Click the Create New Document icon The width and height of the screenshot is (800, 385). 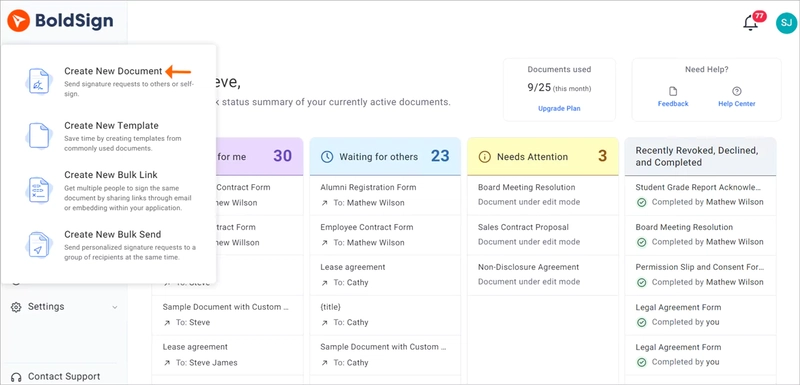[39, 82]
